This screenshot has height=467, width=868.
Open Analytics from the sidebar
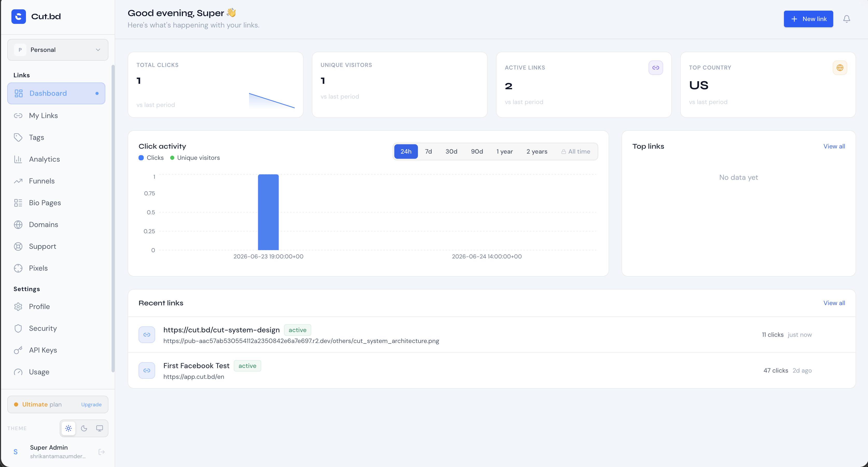click(x=56, y=159)
